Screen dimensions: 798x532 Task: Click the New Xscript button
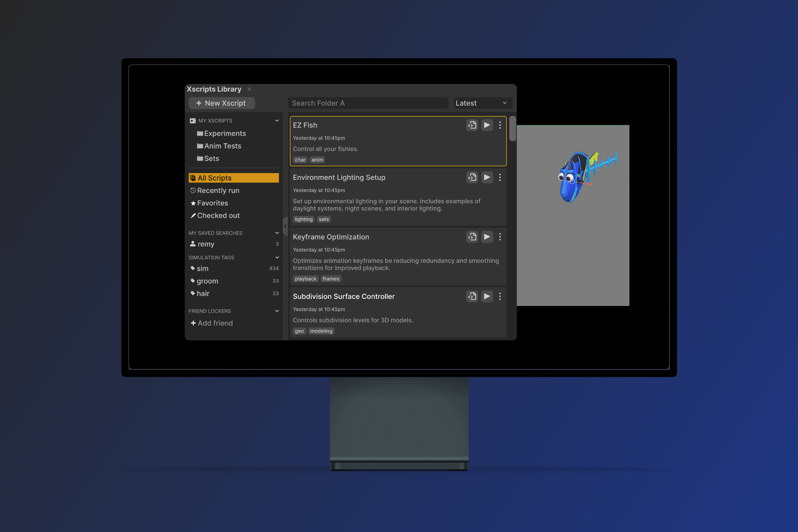click(222, 103)
